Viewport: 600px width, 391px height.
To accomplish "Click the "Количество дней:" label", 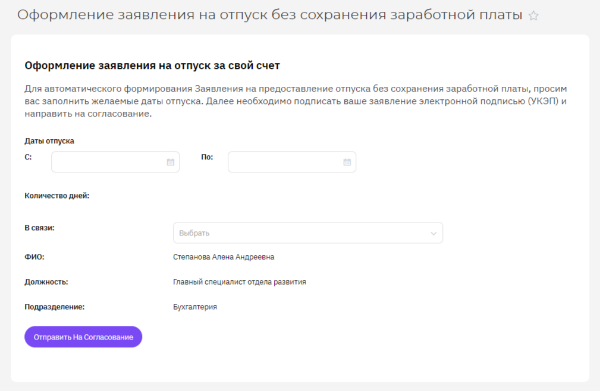I will [x=57, y=196].
